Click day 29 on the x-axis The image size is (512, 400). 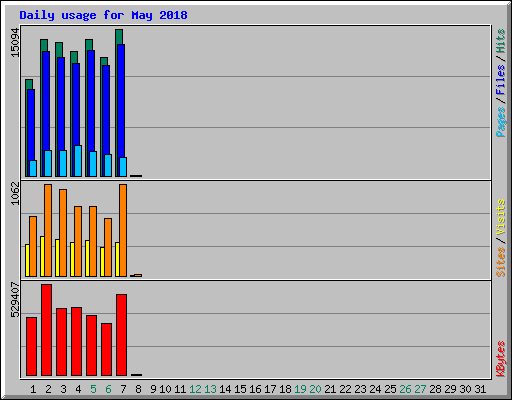coord(450,389)
